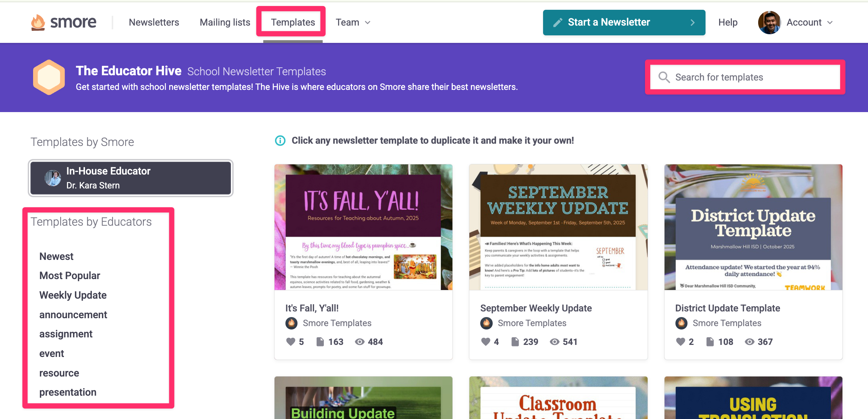
Task: Open the Newsletters tab
Action: pyautogui.click(x=154, y=23)
